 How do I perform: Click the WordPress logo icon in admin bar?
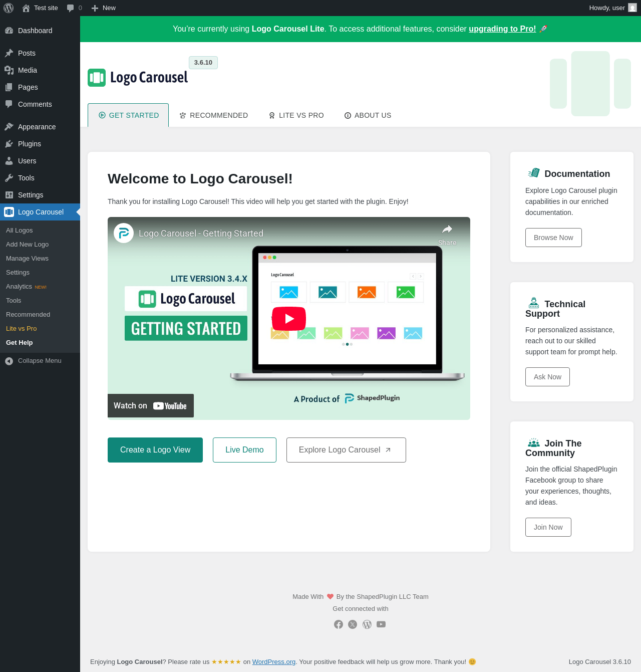pyautogui.click(x=9, y=8)
